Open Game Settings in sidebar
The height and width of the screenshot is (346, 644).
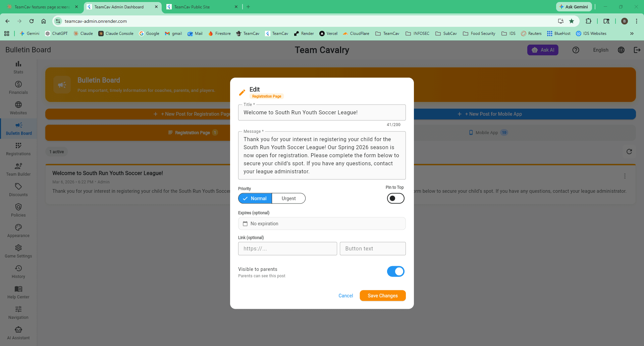click(18, 251)
